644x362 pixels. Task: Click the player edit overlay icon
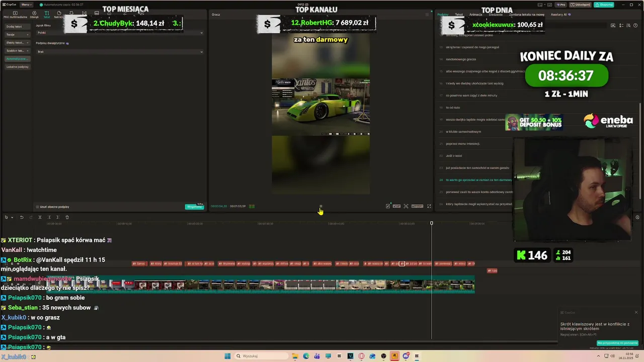pyautogui.click(x=388, y=206)
